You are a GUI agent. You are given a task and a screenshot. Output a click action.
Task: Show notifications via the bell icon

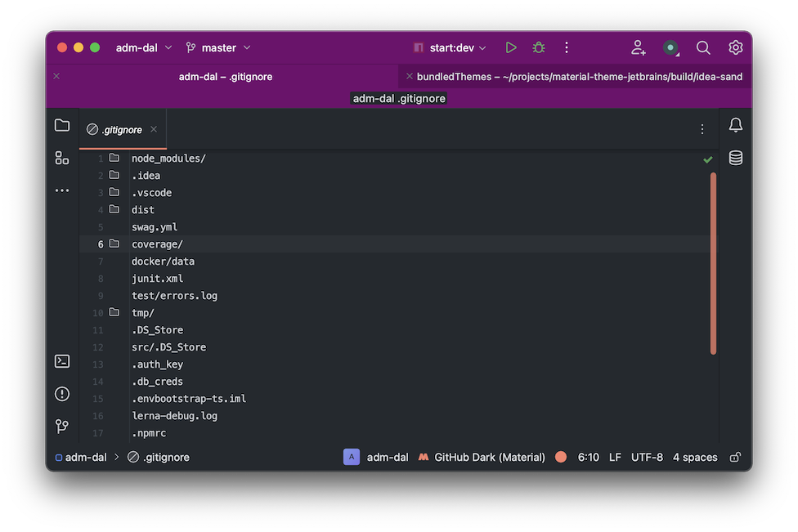(x=735, y=124)
